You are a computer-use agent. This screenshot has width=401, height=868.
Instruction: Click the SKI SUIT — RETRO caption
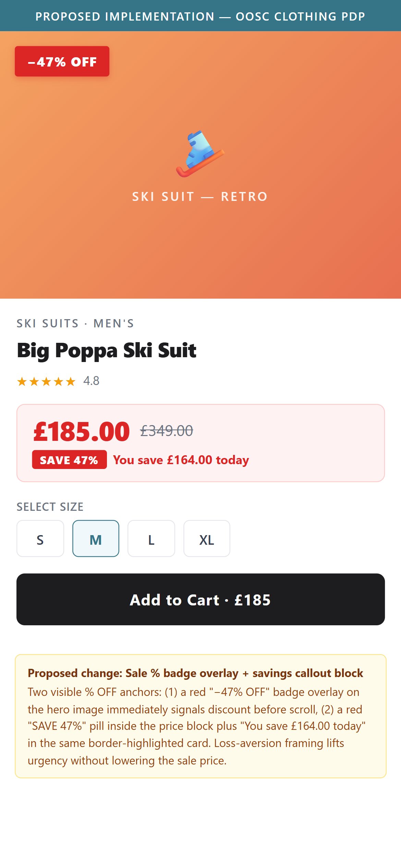pyautogui.click(x=200, y=196)
